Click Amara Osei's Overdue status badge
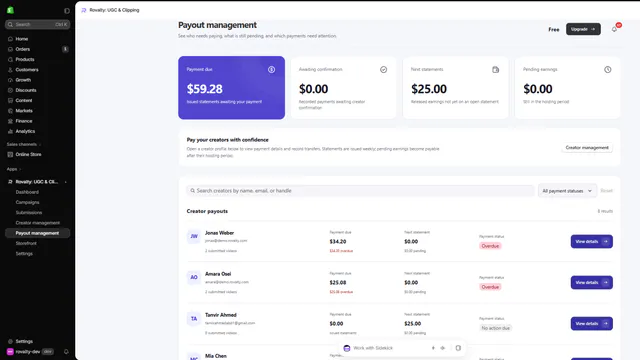 [x=490, y=287]
